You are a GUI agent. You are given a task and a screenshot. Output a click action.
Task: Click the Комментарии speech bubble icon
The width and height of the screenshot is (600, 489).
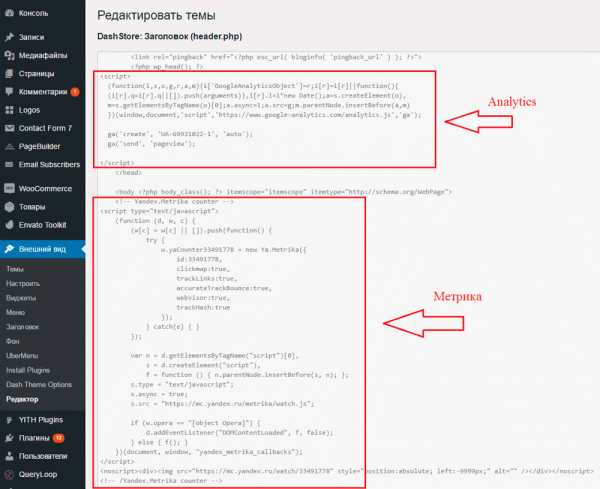tap(9, 92)
